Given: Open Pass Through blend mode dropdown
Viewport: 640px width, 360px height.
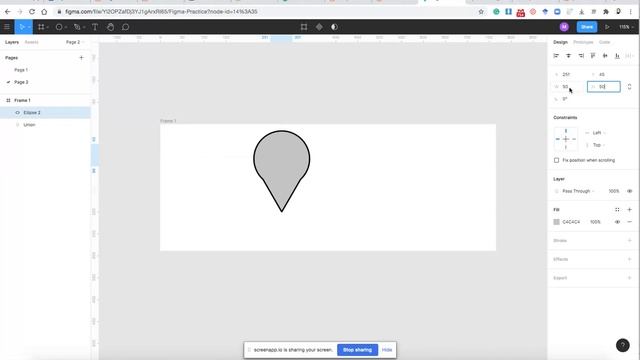Looking at the screenshot, I should tap(578, 191).
